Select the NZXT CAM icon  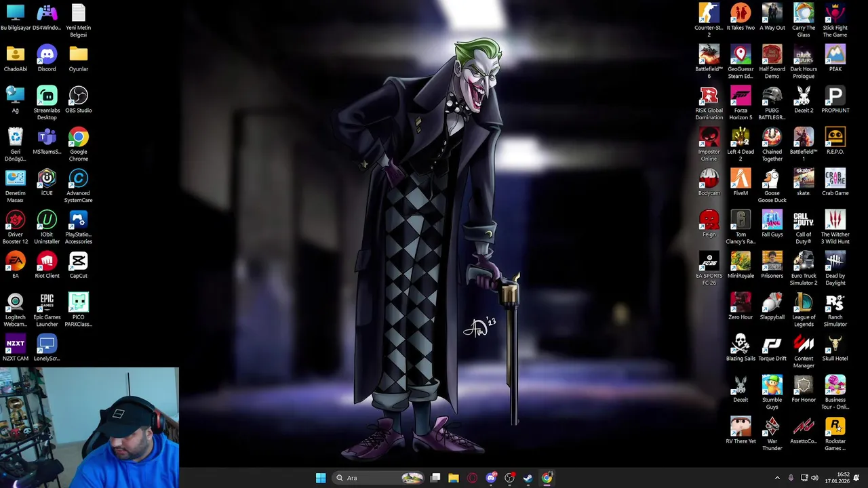click(x=16, y=348)
